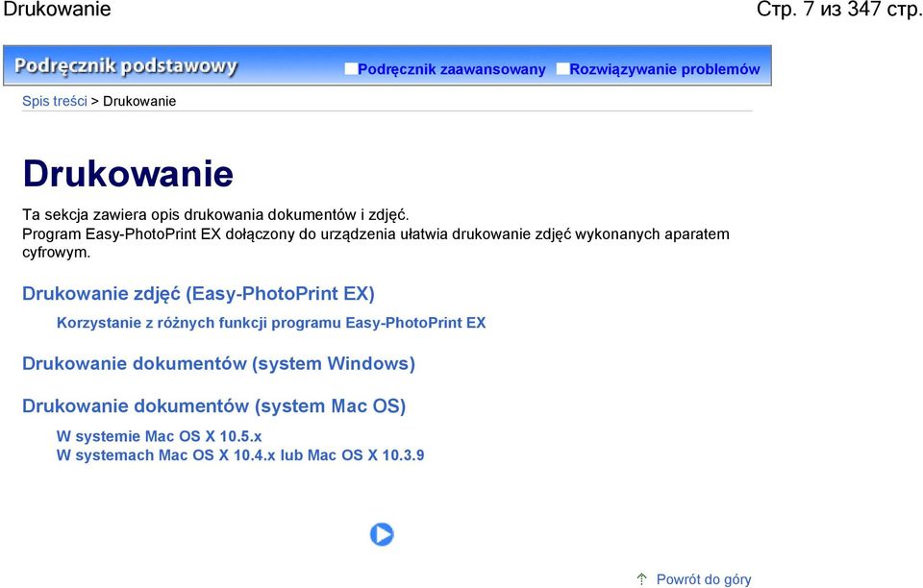Click the Drukowanie breadcrumb text
The height and width of the screenshot is (588, 923).
tap(139, 101)
